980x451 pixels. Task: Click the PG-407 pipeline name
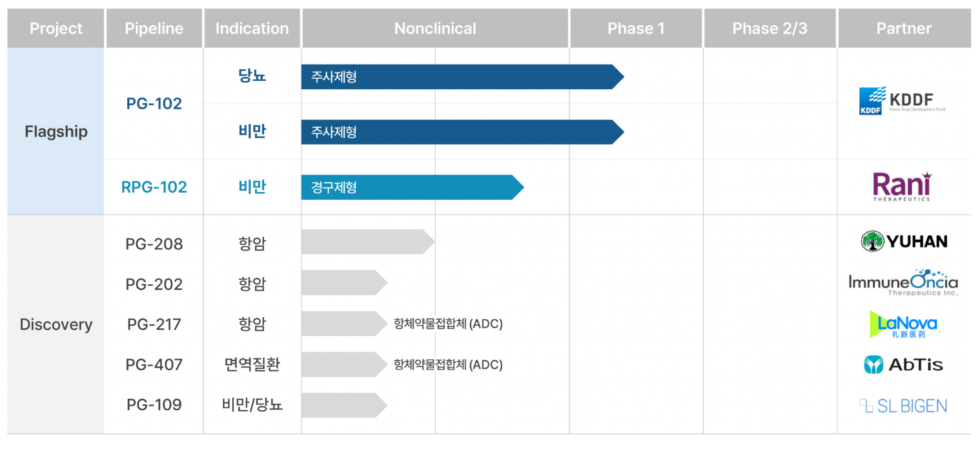(x=154, y=365)
